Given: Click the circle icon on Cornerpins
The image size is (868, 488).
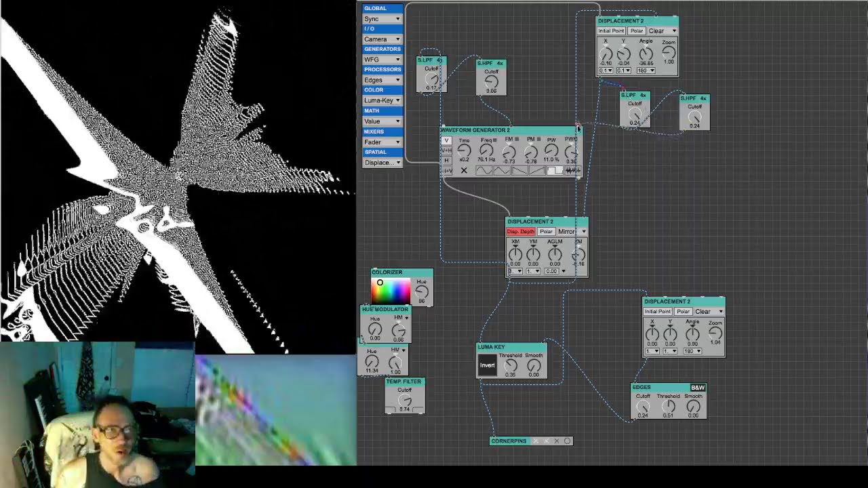Looking at the screenshot, I should 568,441.
